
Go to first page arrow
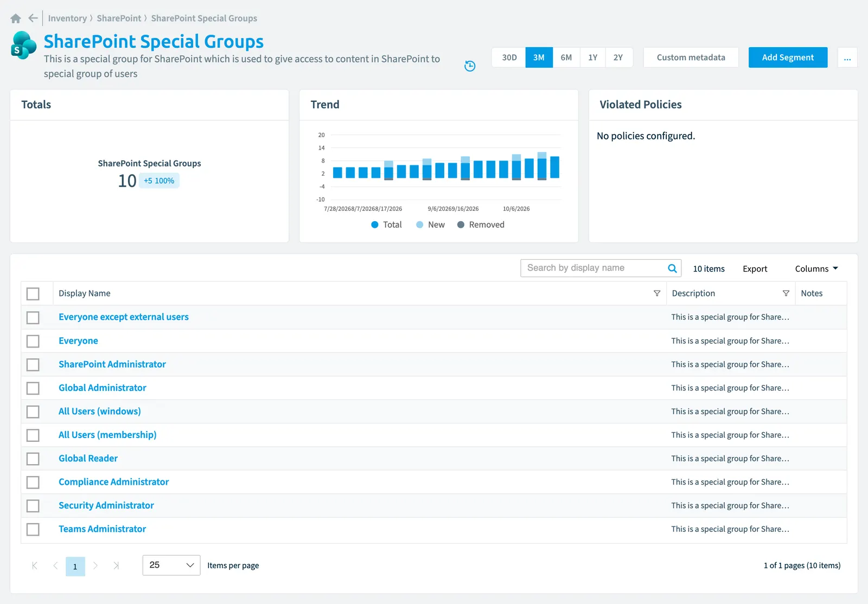coord(35,566)
